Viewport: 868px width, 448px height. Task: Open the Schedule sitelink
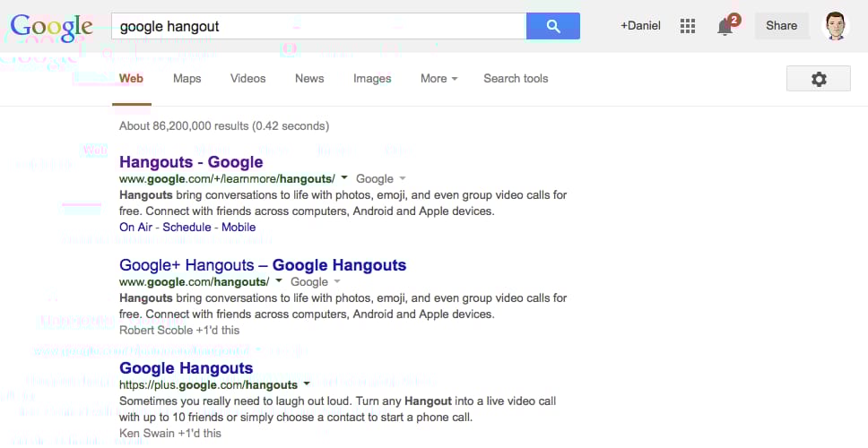[187, 227]
